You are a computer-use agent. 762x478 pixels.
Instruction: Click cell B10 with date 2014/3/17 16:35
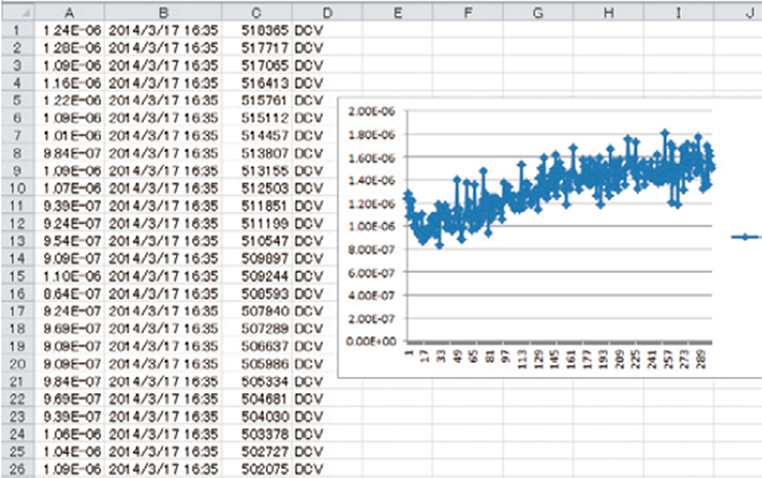(163, 188)
